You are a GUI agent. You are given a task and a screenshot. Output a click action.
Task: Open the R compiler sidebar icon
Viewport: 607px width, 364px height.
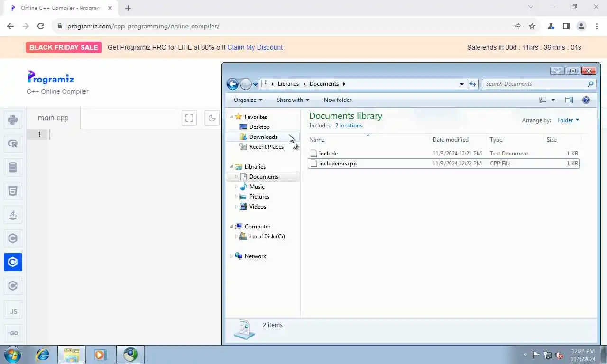pos(13,144)
